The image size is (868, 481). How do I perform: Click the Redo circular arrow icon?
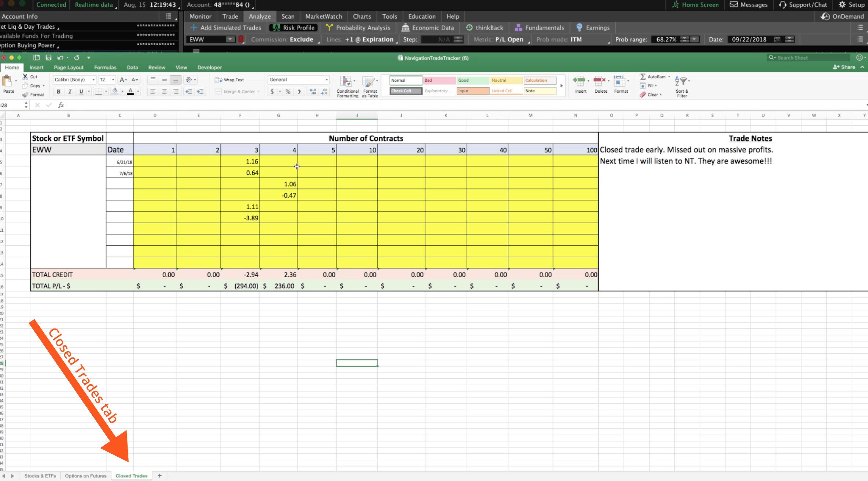point(77,58)
